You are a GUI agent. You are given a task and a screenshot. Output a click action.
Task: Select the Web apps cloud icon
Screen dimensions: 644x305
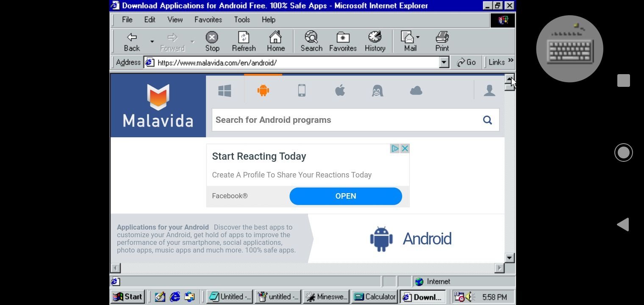(416, 90)
